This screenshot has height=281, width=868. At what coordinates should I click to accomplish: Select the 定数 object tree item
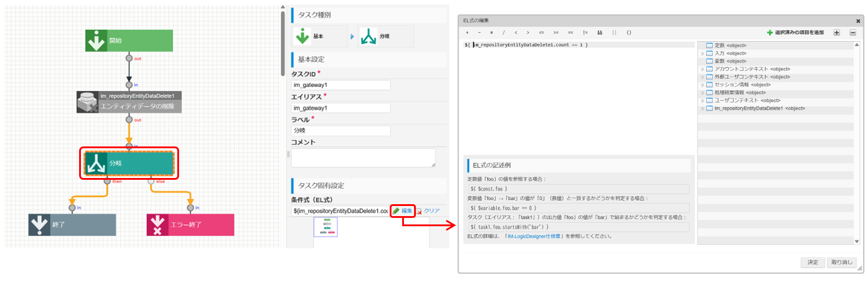click(730, 45)
